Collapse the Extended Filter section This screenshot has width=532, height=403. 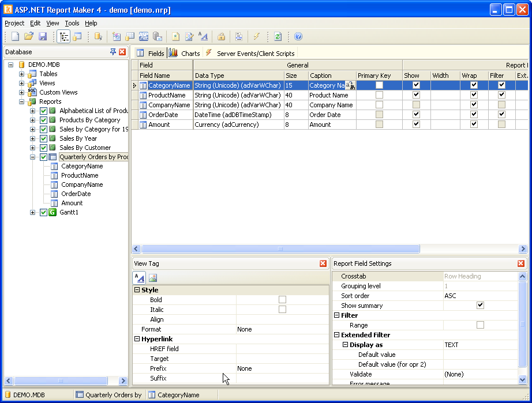(x=336, y=335)
